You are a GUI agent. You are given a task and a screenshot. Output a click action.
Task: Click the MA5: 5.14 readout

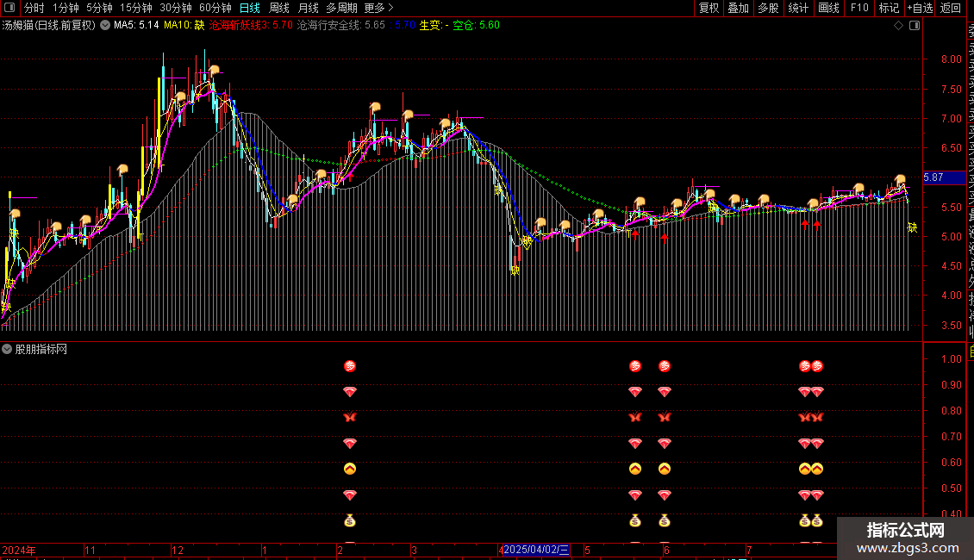point(136,26)
